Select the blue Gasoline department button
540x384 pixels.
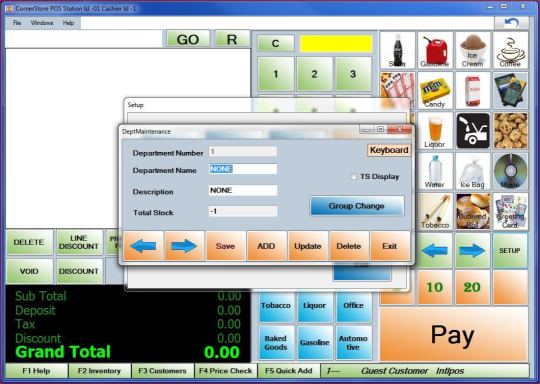click(314, 343)
